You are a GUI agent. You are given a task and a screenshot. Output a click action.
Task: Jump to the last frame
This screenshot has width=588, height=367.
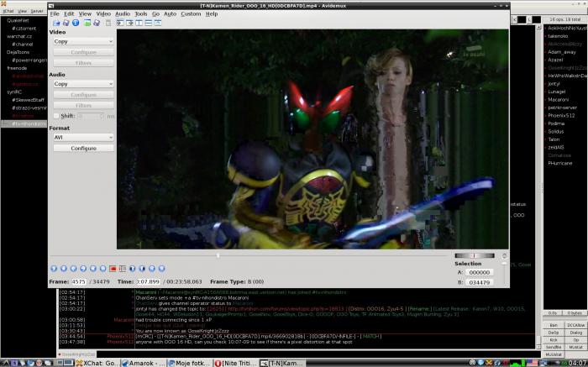(x=161, y=269)
